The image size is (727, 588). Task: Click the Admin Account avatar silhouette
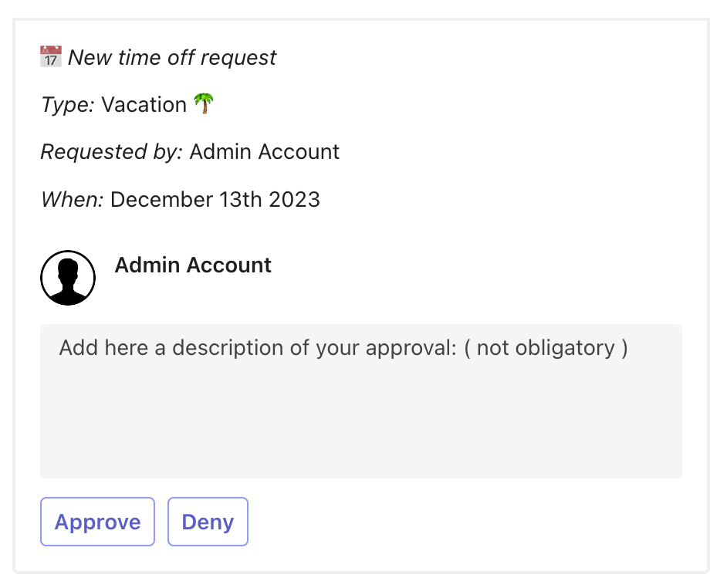pyautogui.click(x=68, y=278)
